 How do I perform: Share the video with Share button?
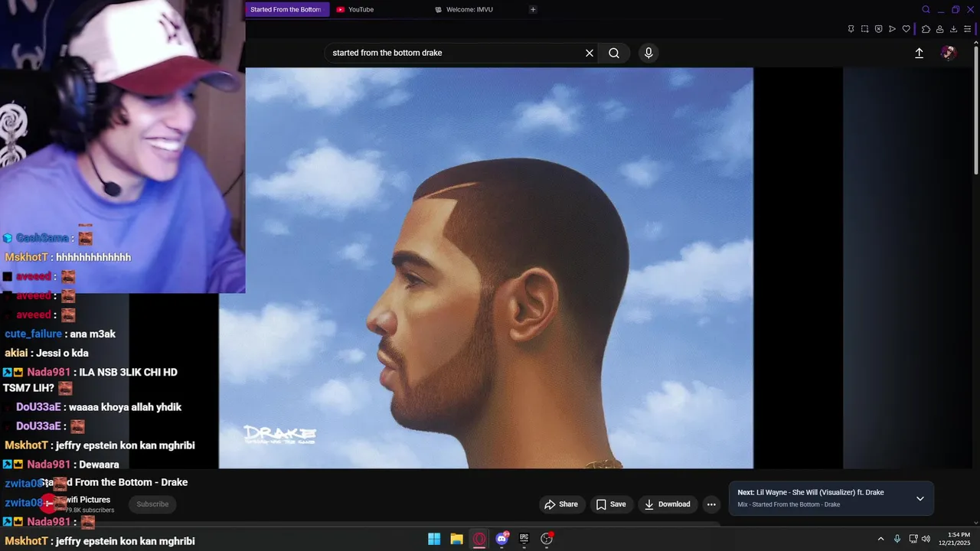click(561, 504)
